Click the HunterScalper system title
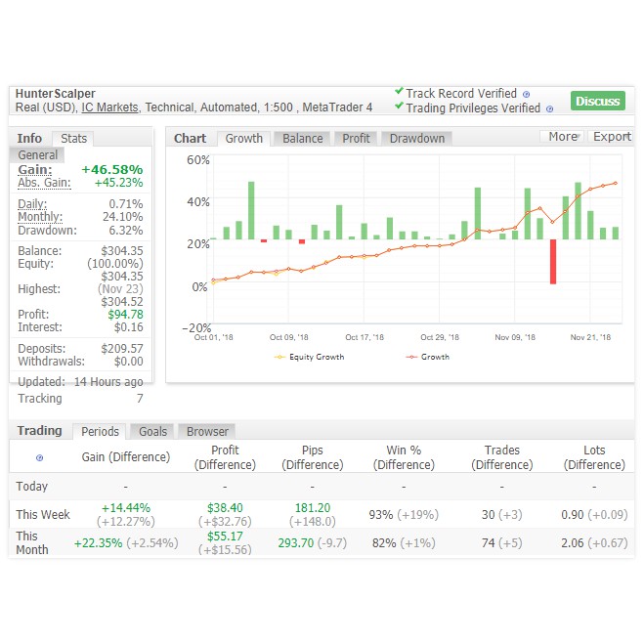644x644 pixels. coord(55,94)
